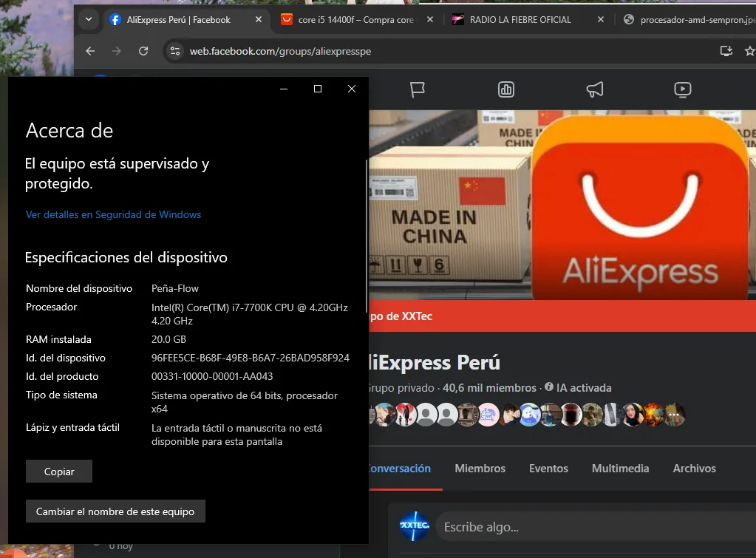Click the member avatars more (…) bubble
756x558 pixels.
[673, 415]
